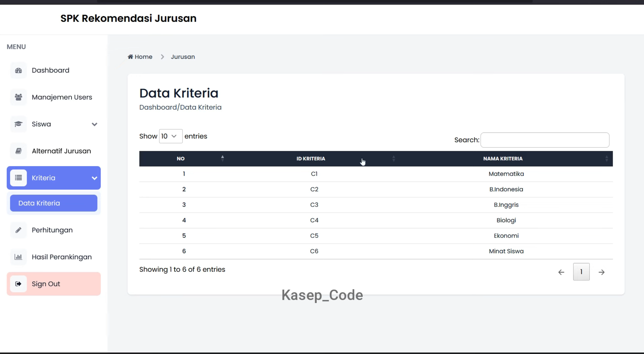644x354 pixels.
Task: Click the C4 ID cell
Action: tap(314, 220)
